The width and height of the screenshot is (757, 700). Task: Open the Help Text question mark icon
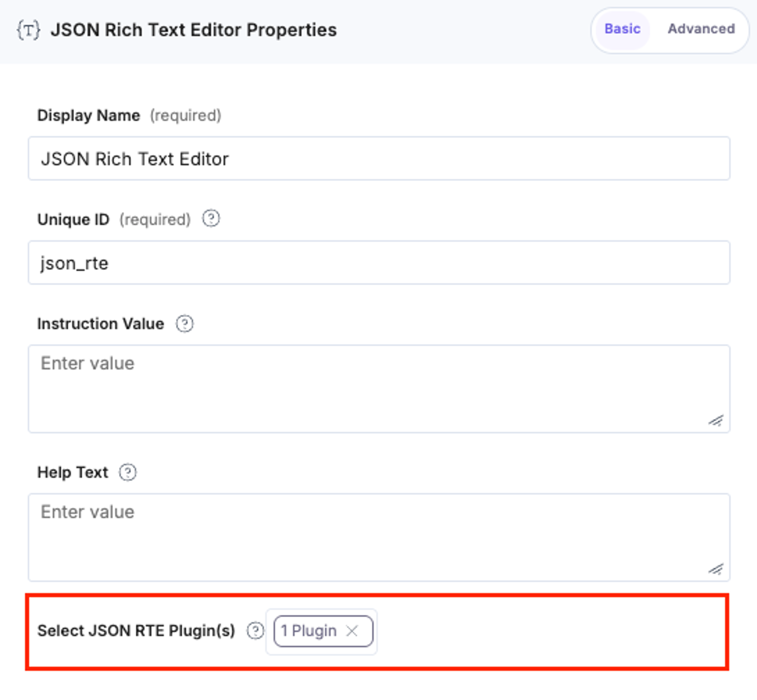click(128, 472)
